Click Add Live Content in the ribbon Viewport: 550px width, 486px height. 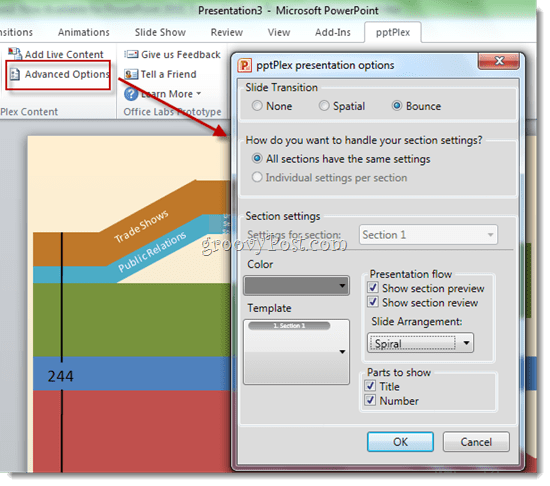(56, 54)
